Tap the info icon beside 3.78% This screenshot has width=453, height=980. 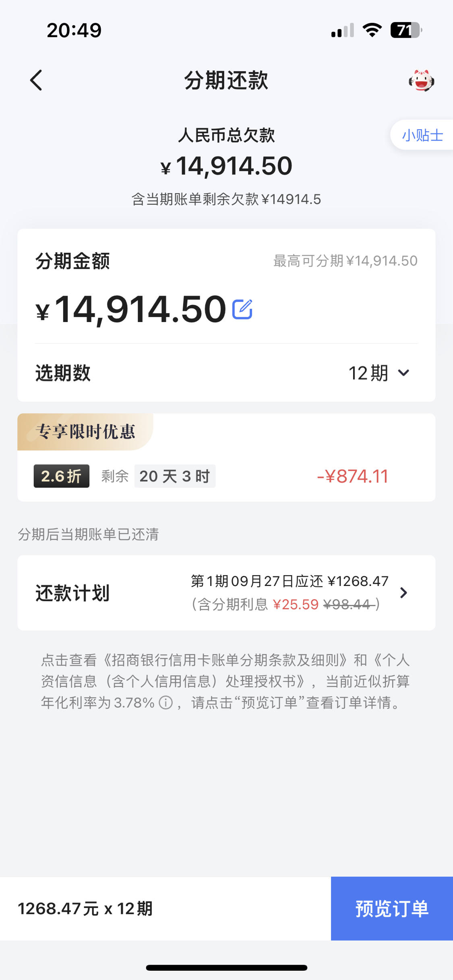click(165, 703)
